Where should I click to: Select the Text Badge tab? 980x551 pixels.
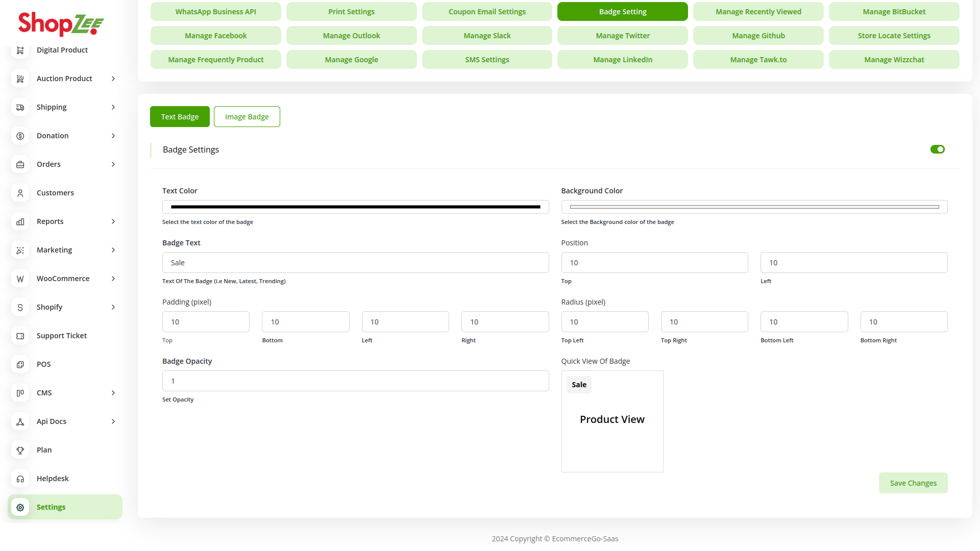[x=180, y=117]
